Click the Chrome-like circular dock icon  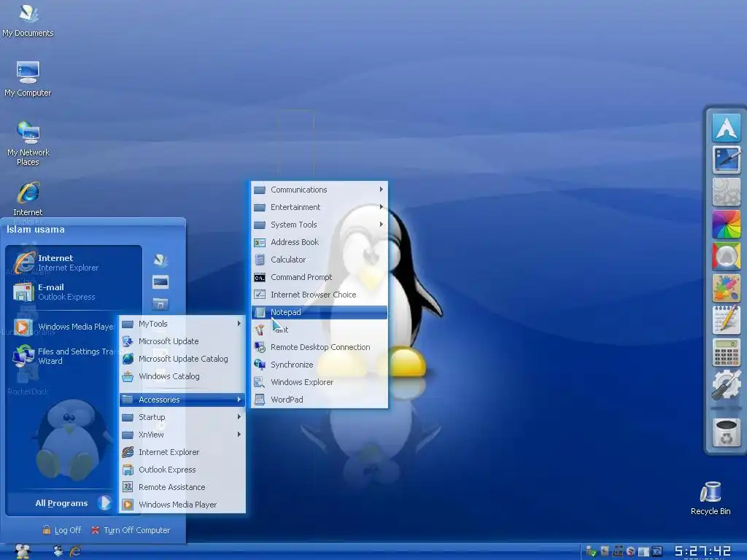click(x=726, y=256)
